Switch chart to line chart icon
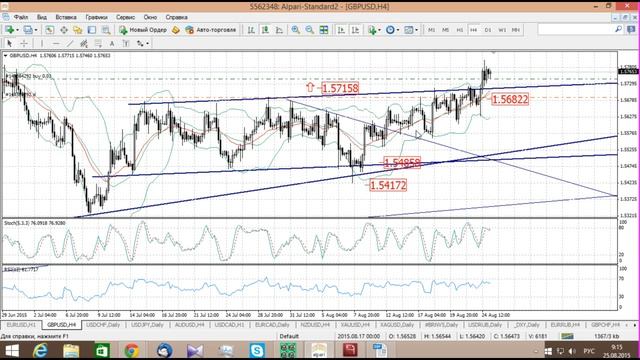640x360 pixels. click(279, 30)
